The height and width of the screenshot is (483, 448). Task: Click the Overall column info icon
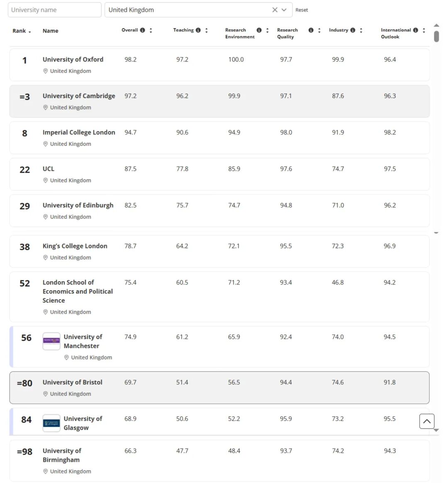(x=143, y=30)
